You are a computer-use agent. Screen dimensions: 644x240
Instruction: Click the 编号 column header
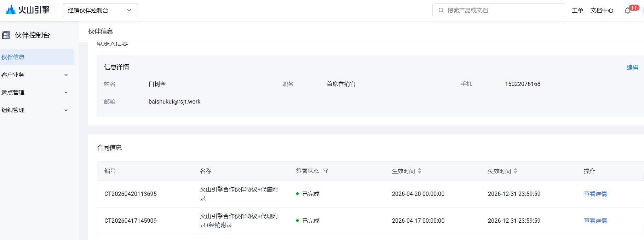[110, 171]
